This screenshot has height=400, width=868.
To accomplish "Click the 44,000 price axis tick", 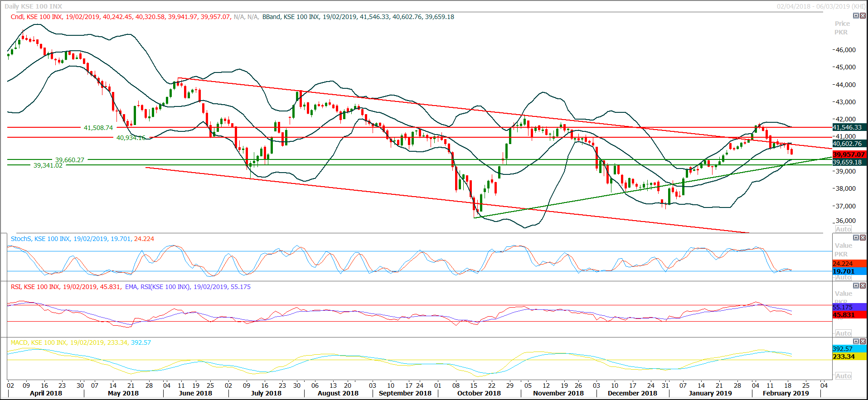I will (x=846, y=85).
